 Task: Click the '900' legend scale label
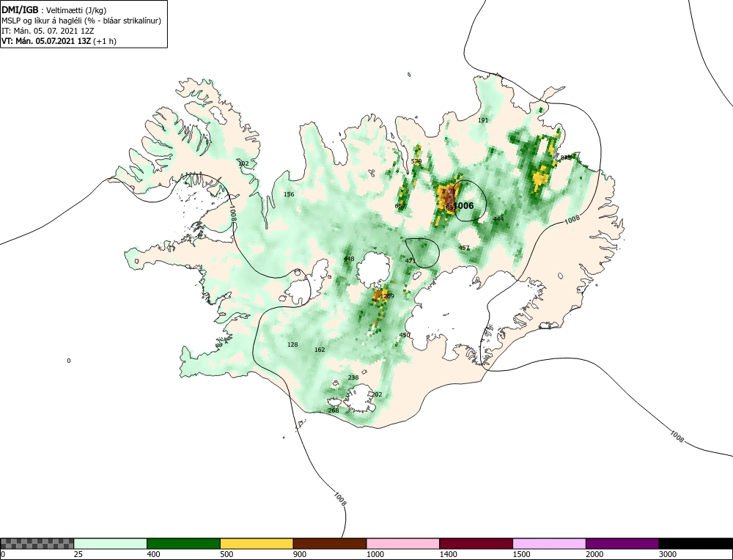299,554
